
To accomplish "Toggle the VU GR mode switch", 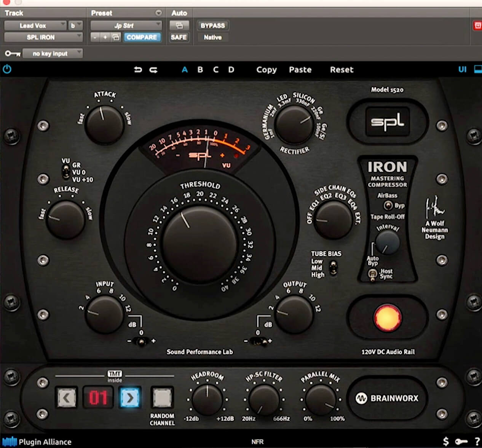I will coord(66,172).
